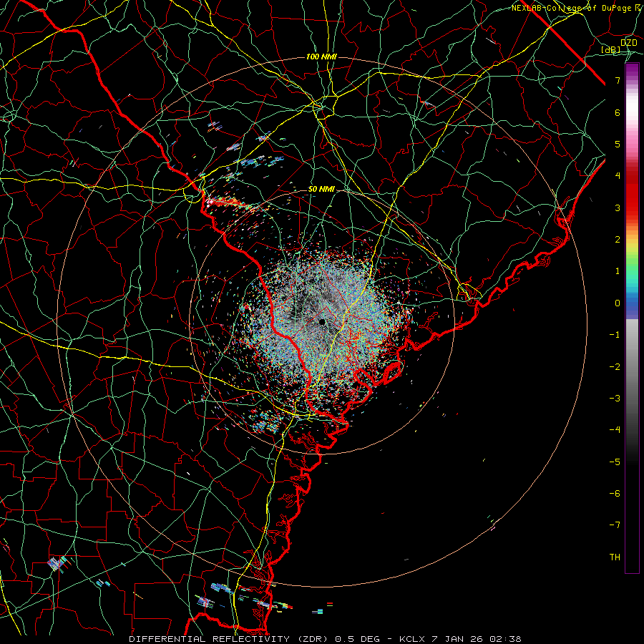This screenshot has width=644, height=644.
Task: Click the "-2" scale tick label
Action: point(615,366)
